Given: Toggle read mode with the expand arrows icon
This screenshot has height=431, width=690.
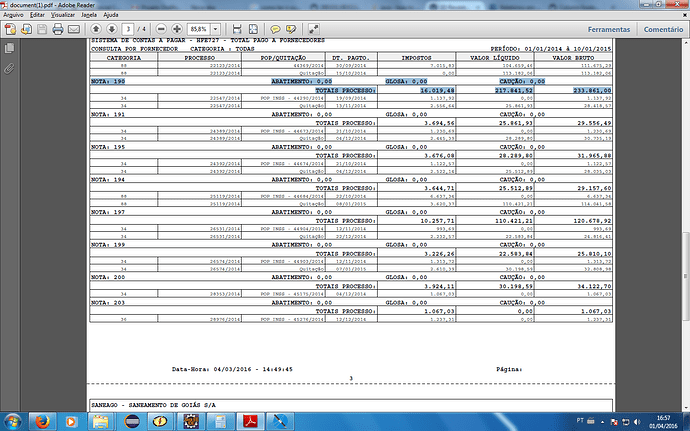Looking at the screenshot, I should pyautogui.click(x=313, y=29).
